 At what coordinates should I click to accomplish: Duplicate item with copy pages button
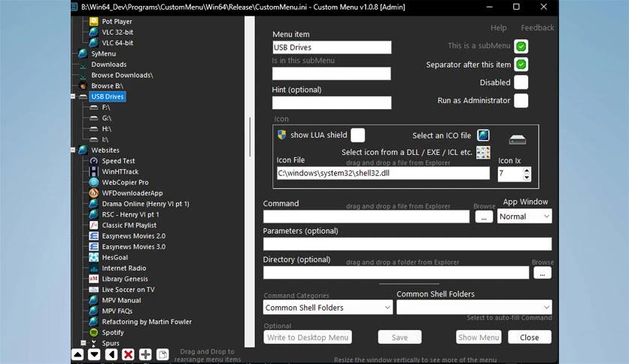[x=163, y=354]
